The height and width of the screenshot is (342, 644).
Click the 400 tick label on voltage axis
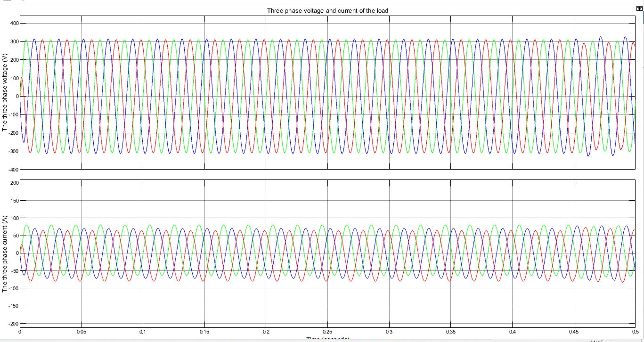(13, 23)
